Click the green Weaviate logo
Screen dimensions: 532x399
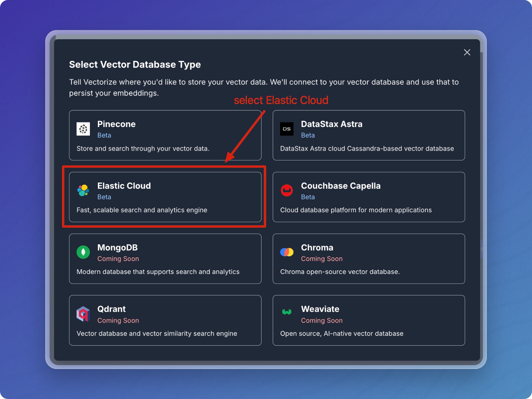pos(287,312)
